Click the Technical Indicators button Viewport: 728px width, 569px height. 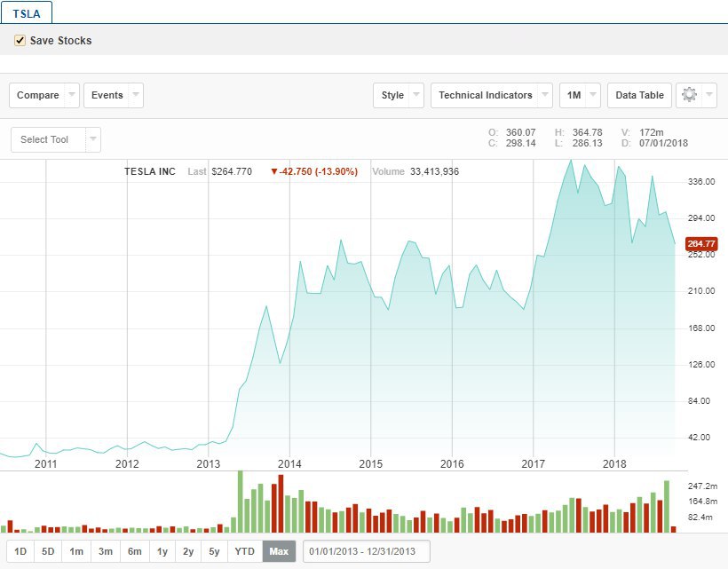[x=485, y=95]
